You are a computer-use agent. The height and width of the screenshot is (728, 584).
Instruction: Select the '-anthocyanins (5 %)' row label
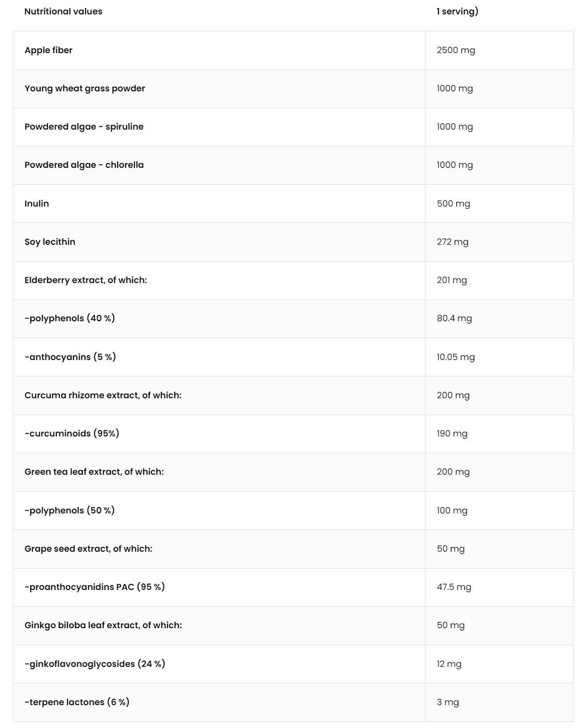tap(70, 357)
